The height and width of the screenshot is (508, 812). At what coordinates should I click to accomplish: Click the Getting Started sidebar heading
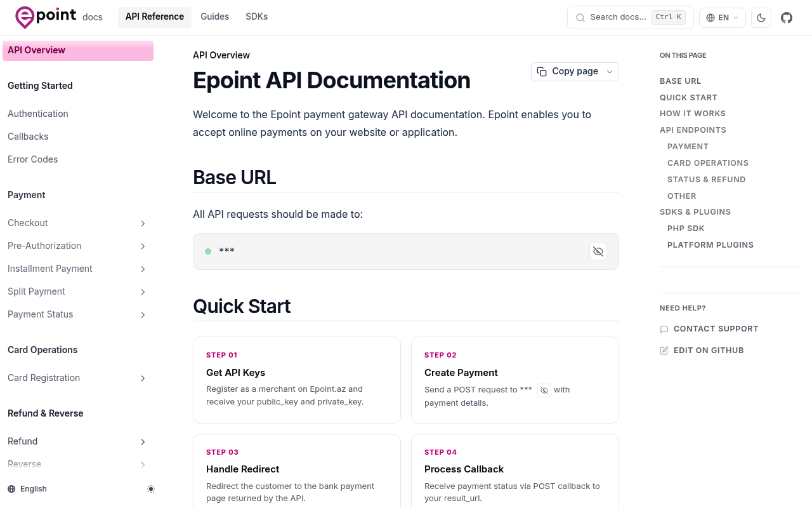(x=40, y=86)
